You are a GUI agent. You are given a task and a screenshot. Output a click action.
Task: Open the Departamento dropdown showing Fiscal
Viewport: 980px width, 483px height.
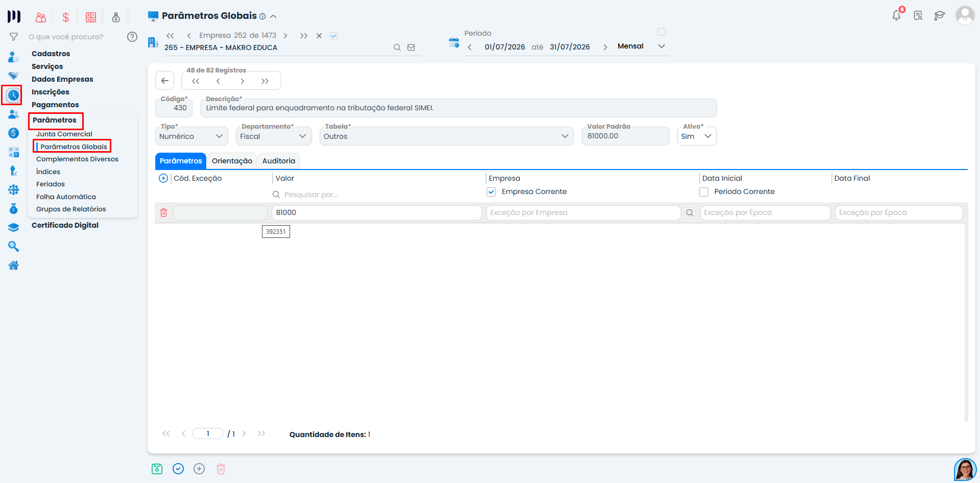point(274,136)
